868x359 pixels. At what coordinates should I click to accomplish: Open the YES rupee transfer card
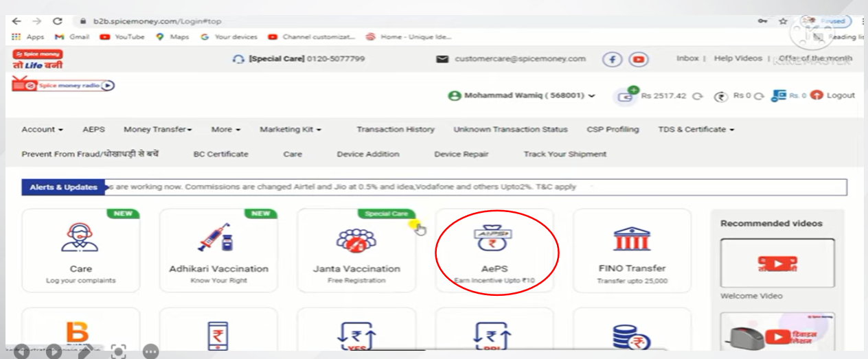tap(356, 329)
